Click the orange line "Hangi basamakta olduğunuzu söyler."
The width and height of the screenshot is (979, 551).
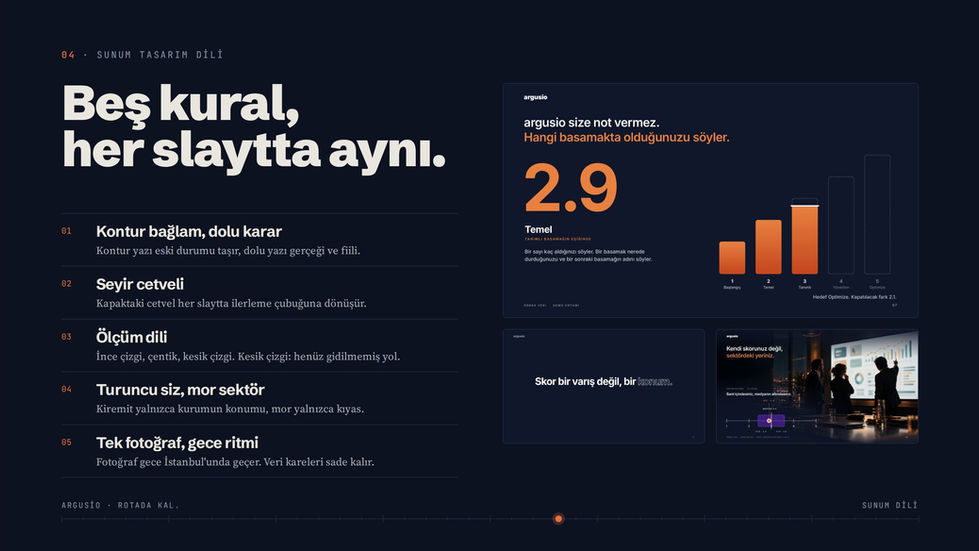point(626,137)
